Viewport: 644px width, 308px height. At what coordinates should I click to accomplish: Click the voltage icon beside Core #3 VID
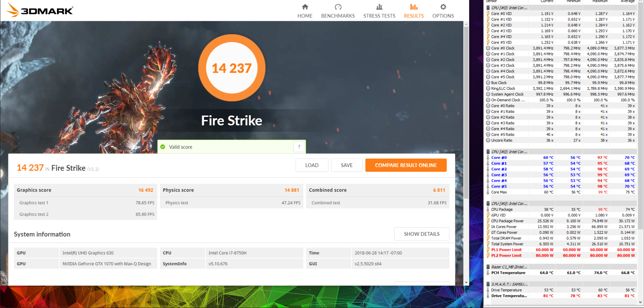[488, 31]
